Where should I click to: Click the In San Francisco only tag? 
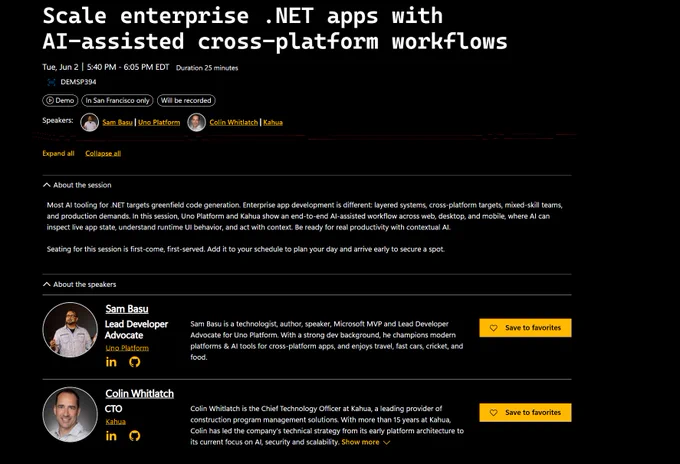[117, 101]
